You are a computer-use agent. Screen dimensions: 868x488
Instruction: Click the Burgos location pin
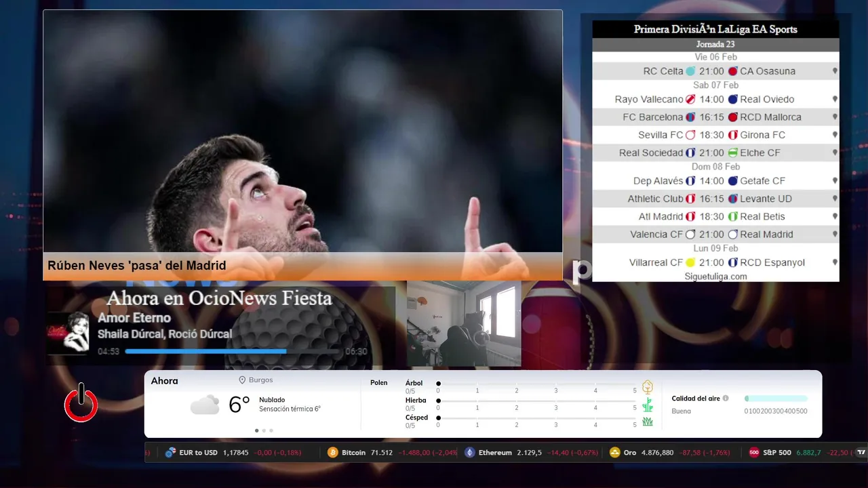click(x=242, y=380)
